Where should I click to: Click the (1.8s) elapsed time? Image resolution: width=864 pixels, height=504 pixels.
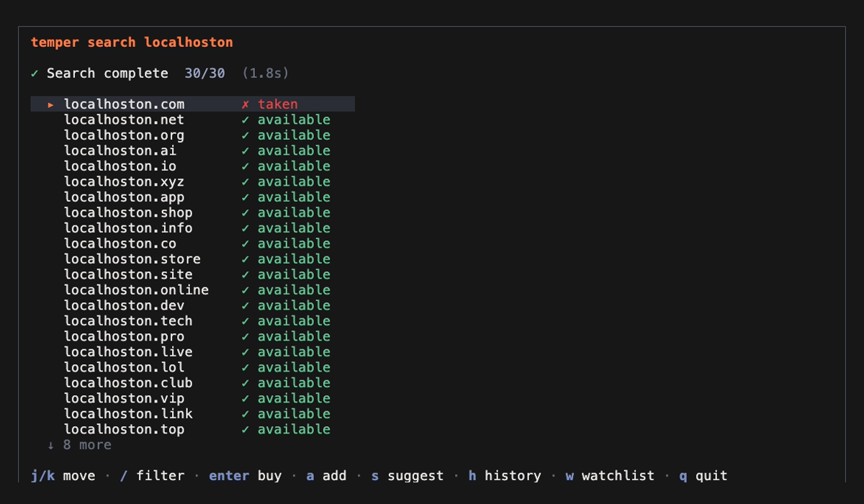pyautogui.click(x=266, y=73)
